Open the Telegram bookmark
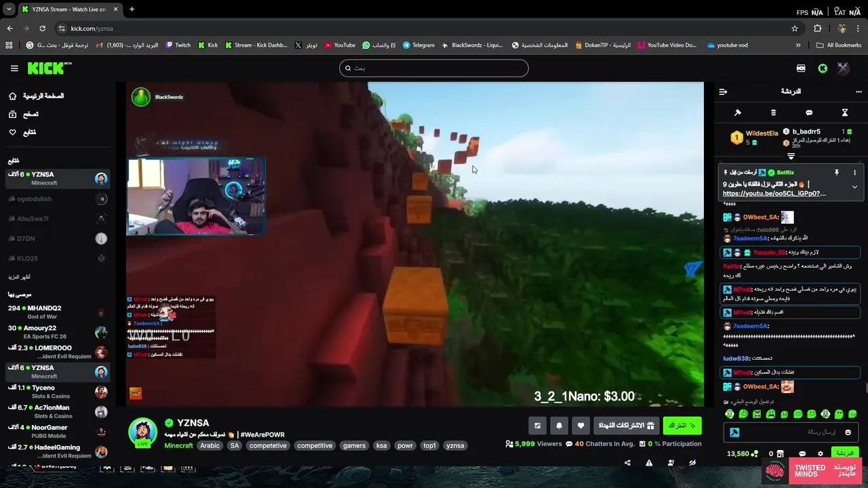868x488 pixels. [418, 45]
